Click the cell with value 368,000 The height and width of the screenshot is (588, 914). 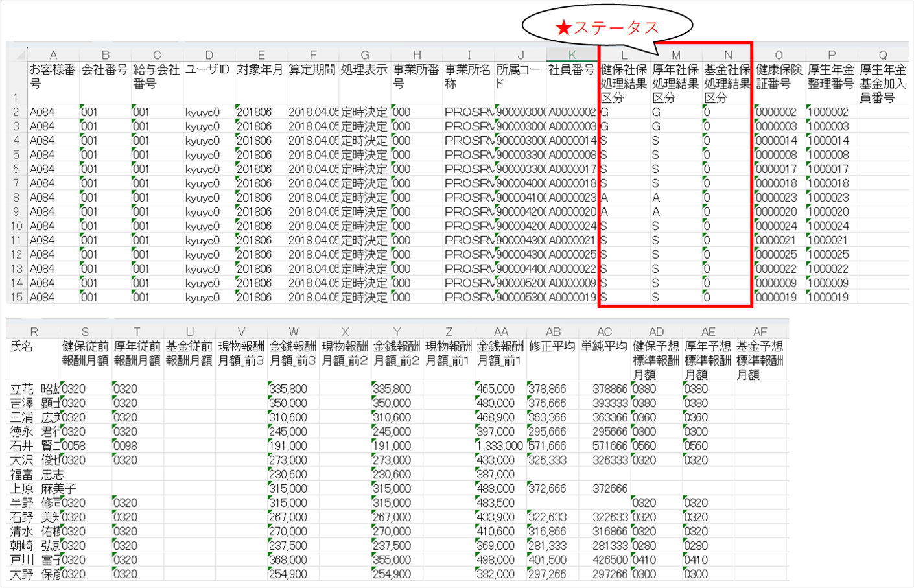293,559
